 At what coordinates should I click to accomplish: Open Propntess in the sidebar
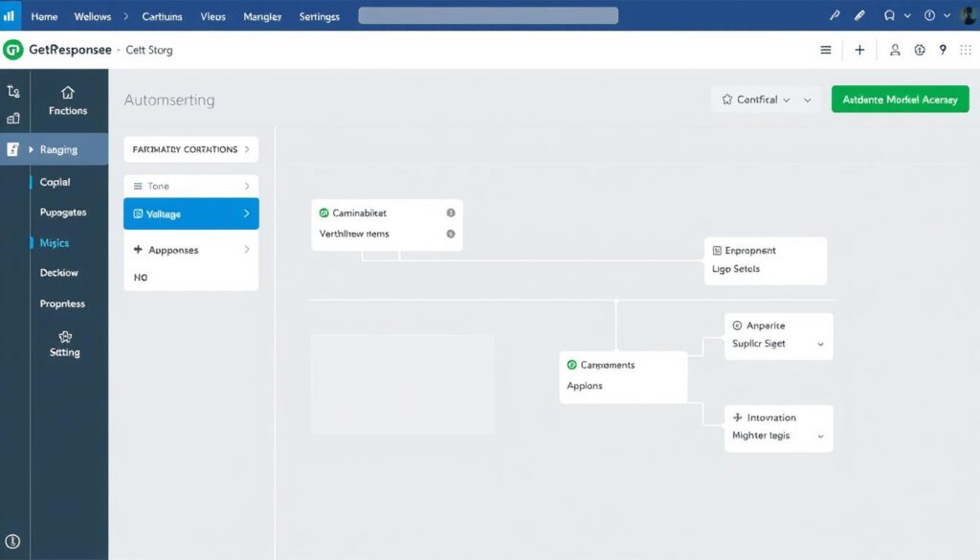point(62,303)
